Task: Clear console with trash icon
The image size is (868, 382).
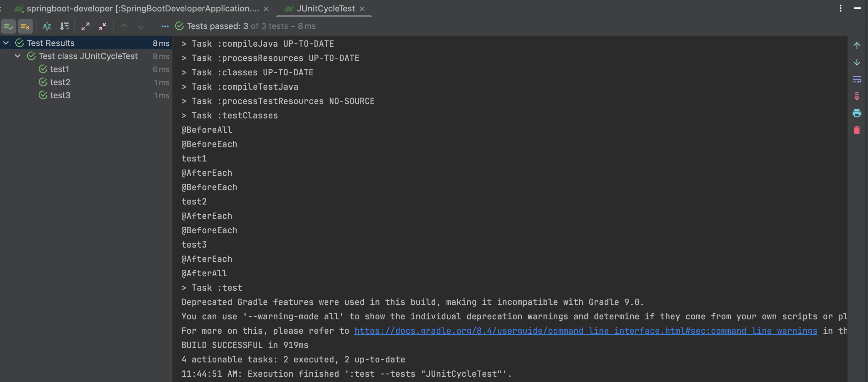Action: click(857, 130)
